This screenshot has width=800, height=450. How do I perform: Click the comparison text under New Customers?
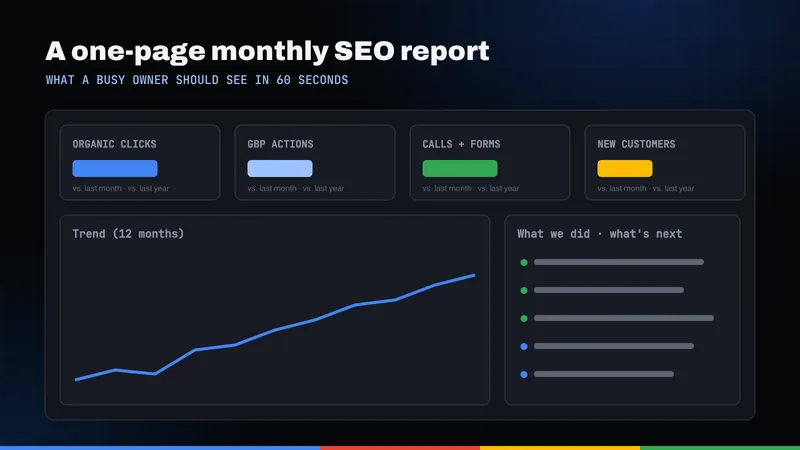pos(645,188)
